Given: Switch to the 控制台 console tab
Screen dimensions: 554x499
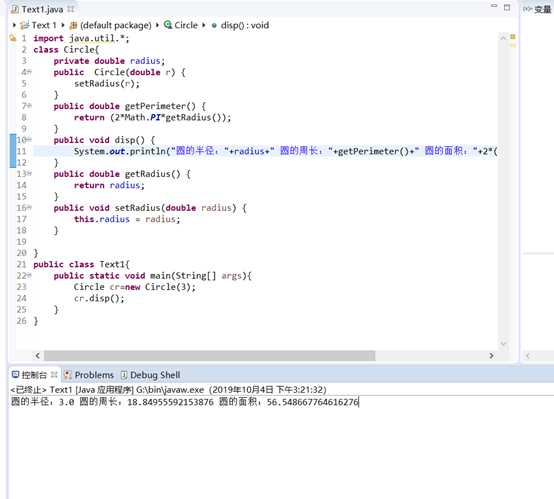Looking at the screenshot, I should tap(34, 375).
